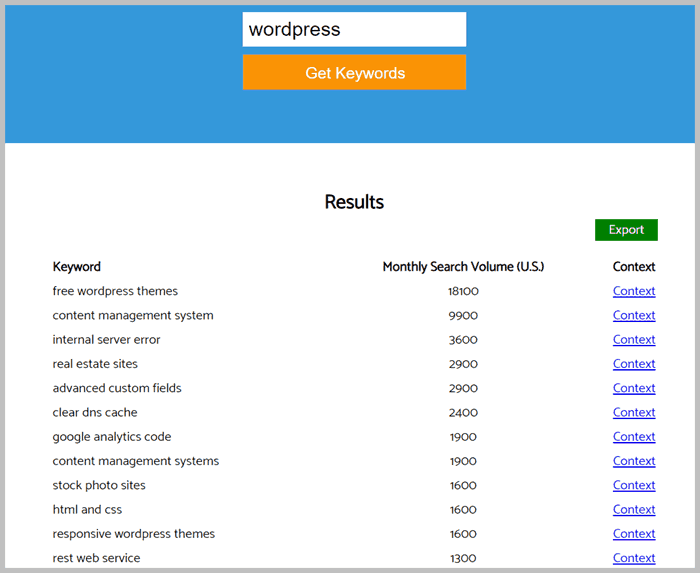Select keyword 'free wordpress themes'
Image resolution: width=700 pixels, height=573 pixels.
115,291
